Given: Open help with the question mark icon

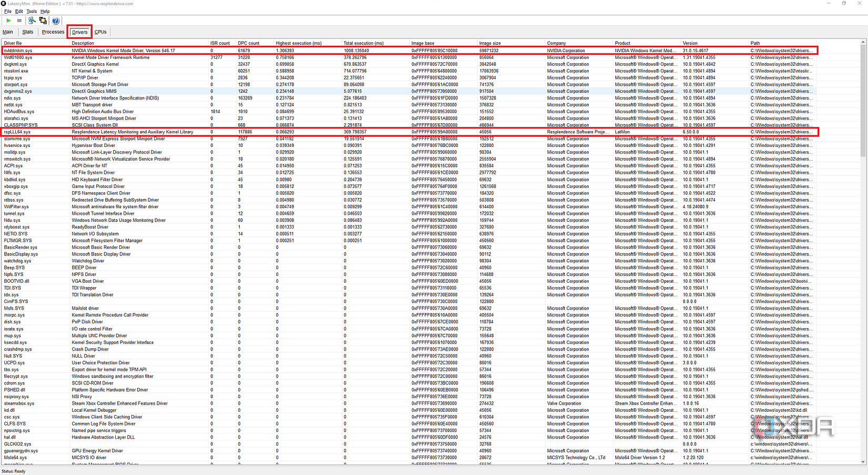Looking at the screenshot, I should [55, 21].
